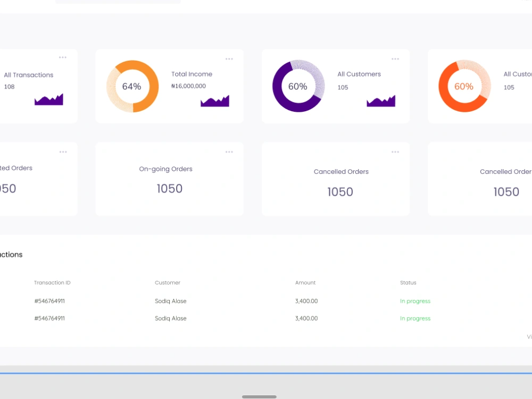Click Sodiq Alase in the first row
The image size is (532, 399).
[x=171, y=301]
